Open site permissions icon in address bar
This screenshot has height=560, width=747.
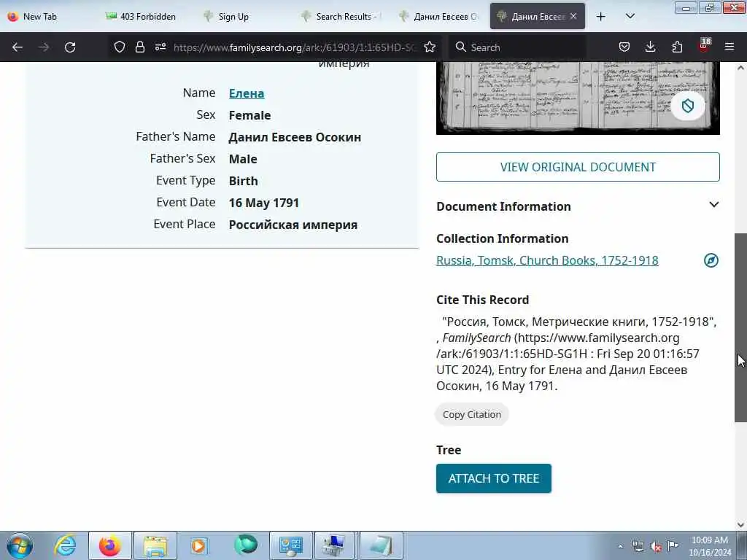[x=160, y=47]
